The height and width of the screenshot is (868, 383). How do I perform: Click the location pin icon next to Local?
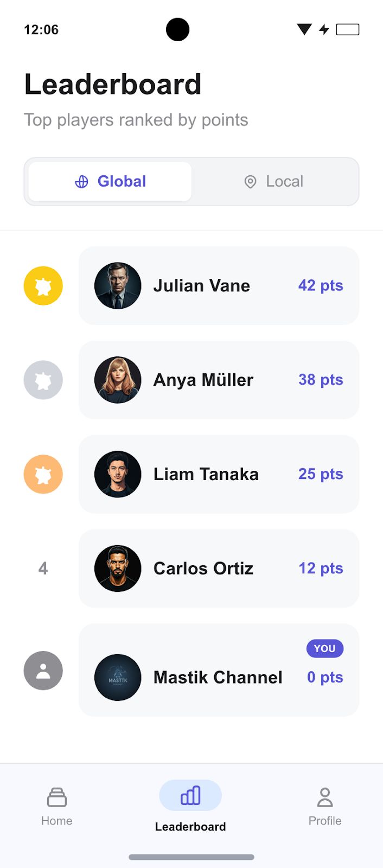(x=250, y=182)
